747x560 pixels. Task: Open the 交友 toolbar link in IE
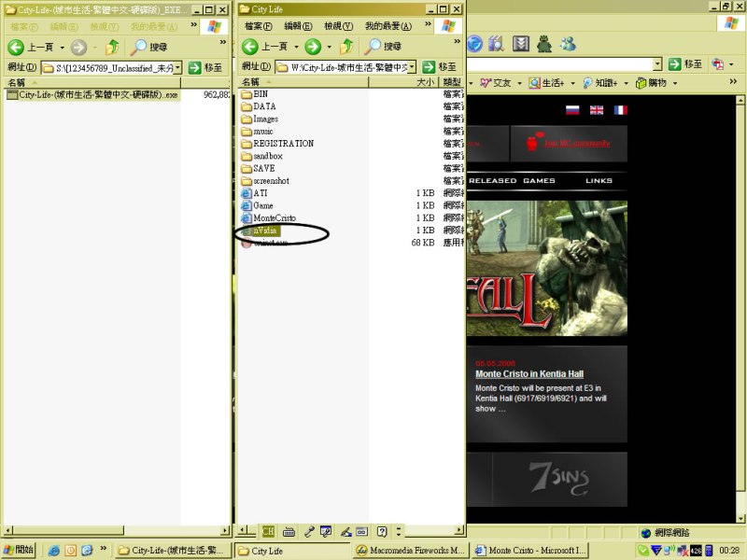(495, 83)
